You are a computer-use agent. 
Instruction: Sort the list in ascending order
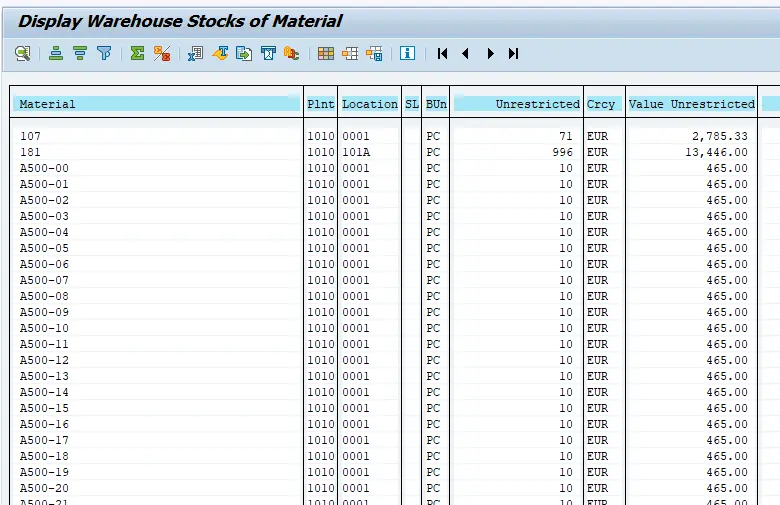56,54
